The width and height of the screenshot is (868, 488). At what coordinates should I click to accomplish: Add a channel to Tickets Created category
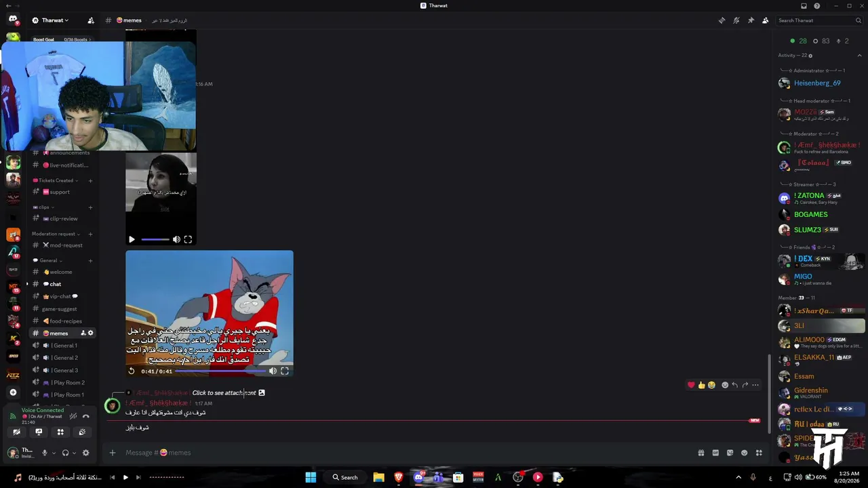(90, 180)
